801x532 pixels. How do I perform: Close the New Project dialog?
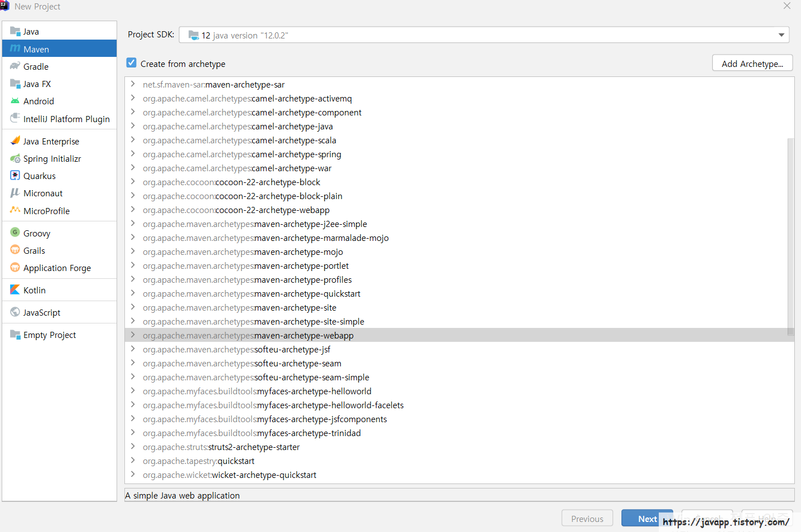pos(787,6)
